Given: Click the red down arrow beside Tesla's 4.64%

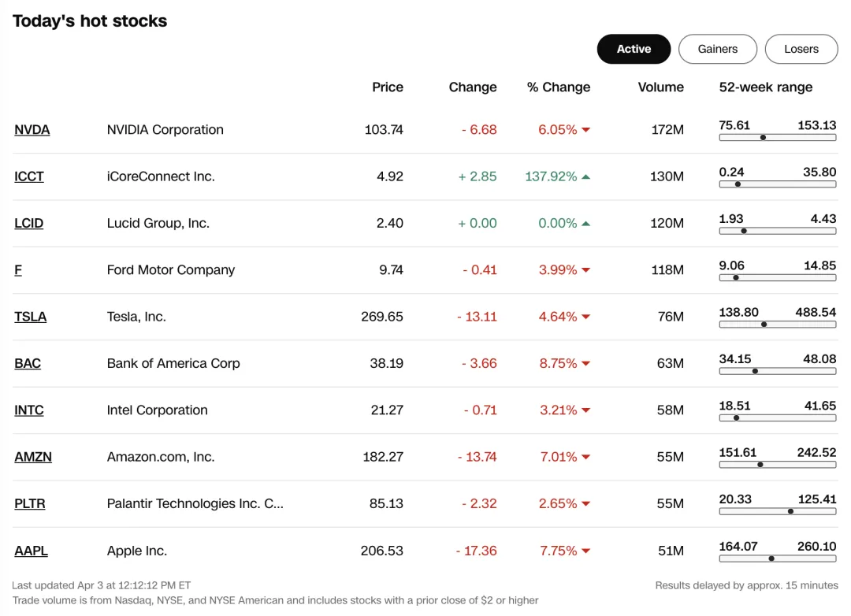Looking at the screenshot, I should point(585,317).
